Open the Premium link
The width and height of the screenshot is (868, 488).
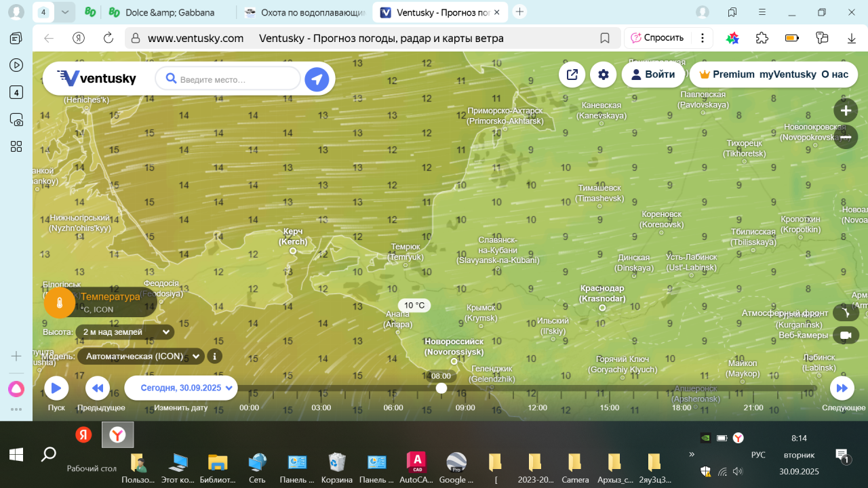727,75
